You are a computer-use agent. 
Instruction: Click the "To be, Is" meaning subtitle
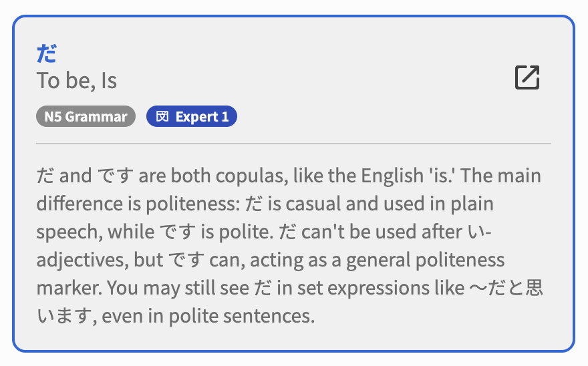(x=77, y=81)
